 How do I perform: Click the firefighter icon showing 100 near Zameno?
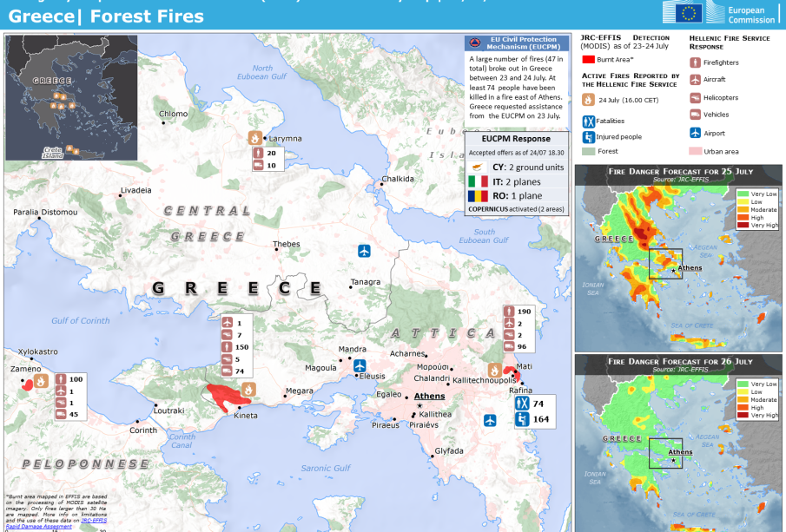pos(61,379)
